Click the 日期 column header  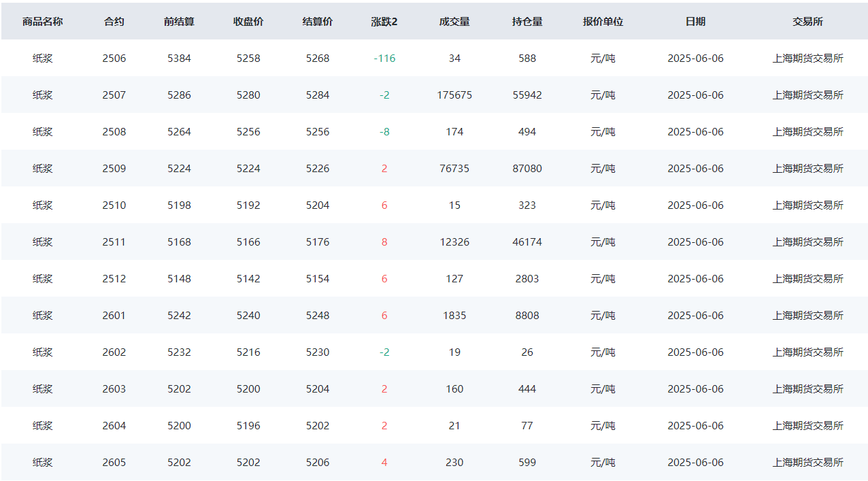695,22
